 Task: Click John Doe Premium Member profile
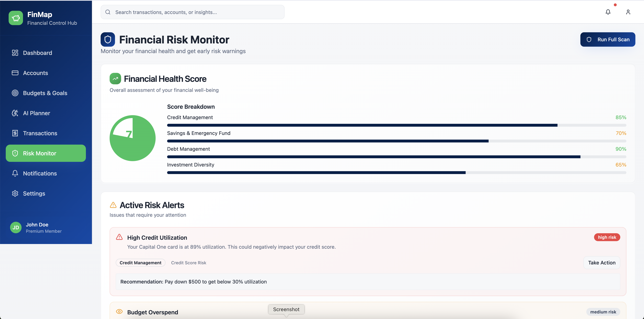[46, 227]
